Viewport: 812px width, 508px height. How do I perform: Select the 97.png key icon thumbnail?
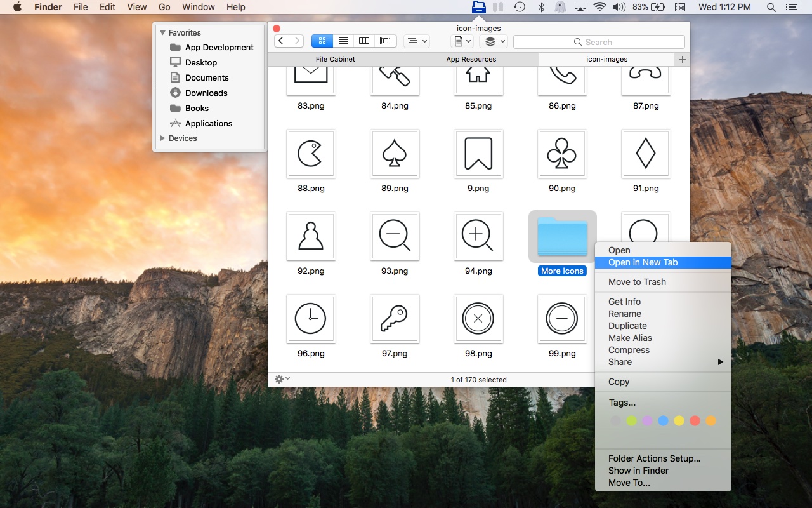395,319
